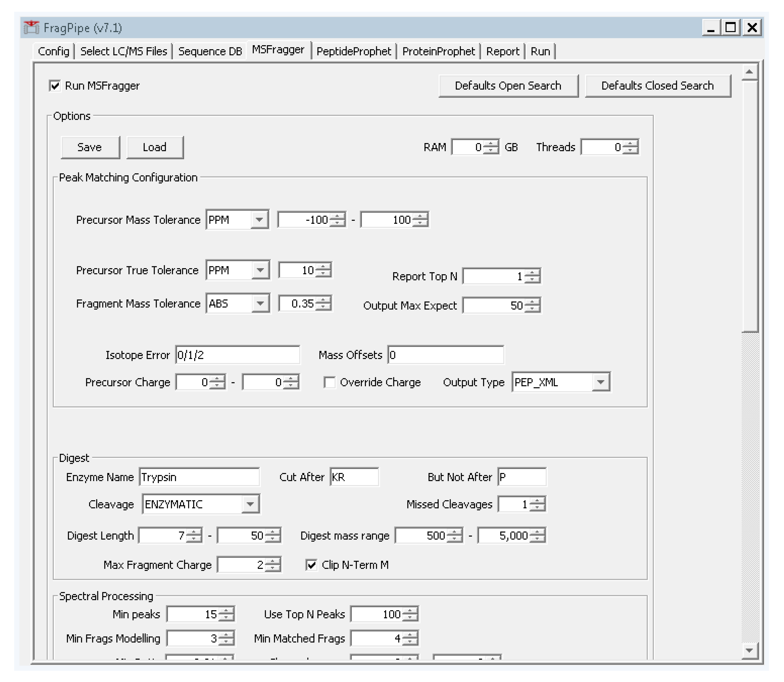Click into the Isotope Error field
Image resolution: width=784 pixels, height=682 pixels.
pyautogui.click(x=237, y=355)
